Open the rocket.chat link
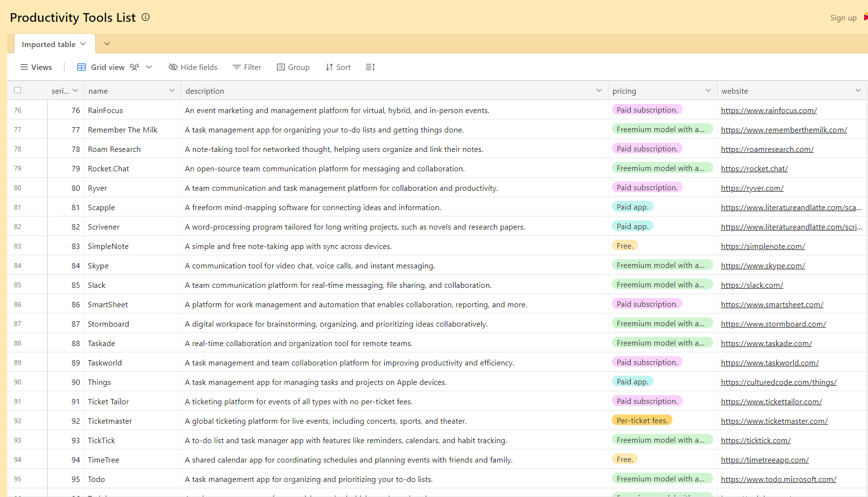 754,169
